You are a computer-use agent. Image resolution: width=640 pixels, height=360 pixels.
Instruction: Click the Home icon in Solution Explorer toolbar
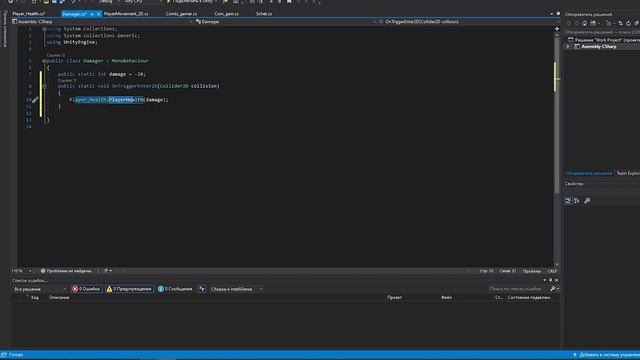584,23
